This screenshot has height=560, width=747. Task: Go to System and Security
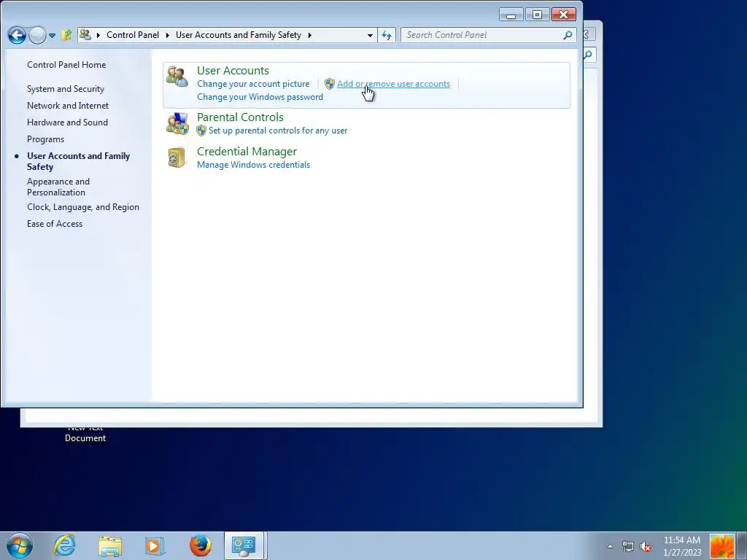(65, 89)
